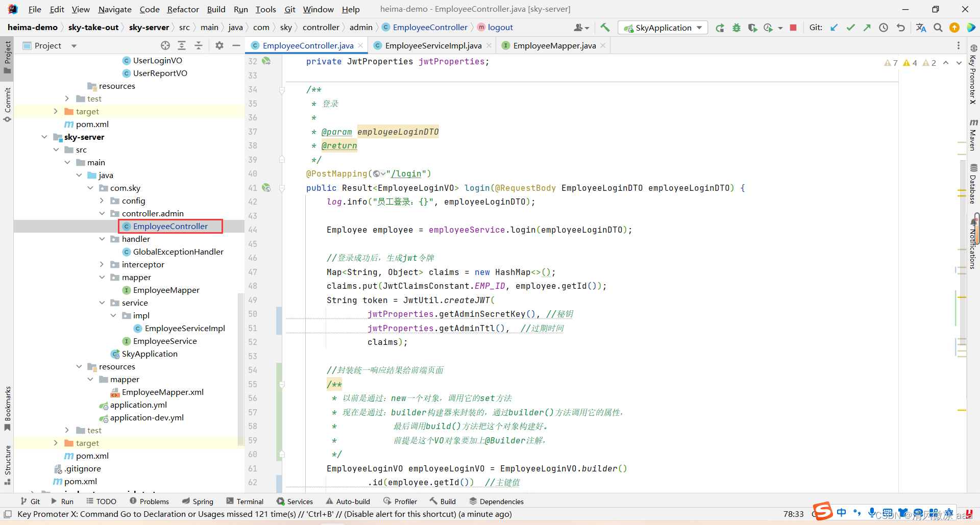Click Git update project arrow
The image size is (980, 525).
[834, 28]
